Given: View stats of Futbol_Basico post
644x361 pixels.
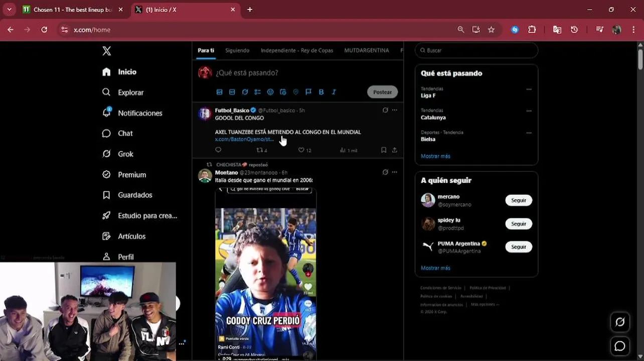Looking at the screenshot, I should pyautogui.click(x=348, y=150).
